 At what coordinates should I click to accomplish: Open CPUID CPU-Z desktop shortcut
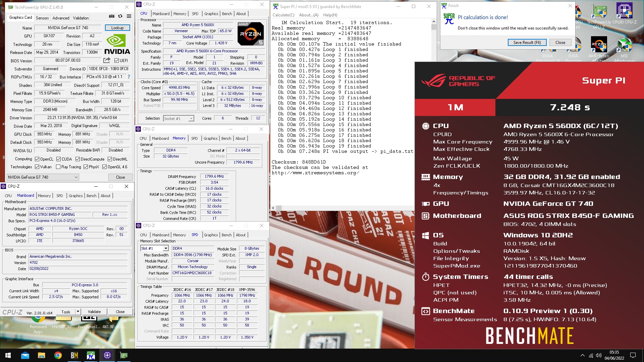(624, 14)
